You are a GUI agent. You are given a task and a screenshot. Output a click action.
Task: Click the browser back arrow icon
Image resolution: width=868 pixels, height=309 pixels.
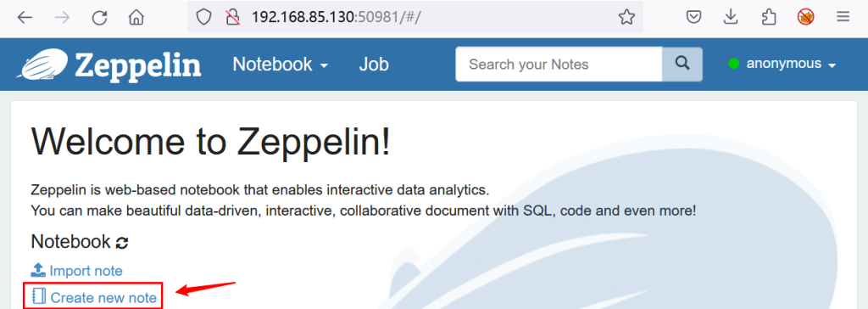(25, 18)
